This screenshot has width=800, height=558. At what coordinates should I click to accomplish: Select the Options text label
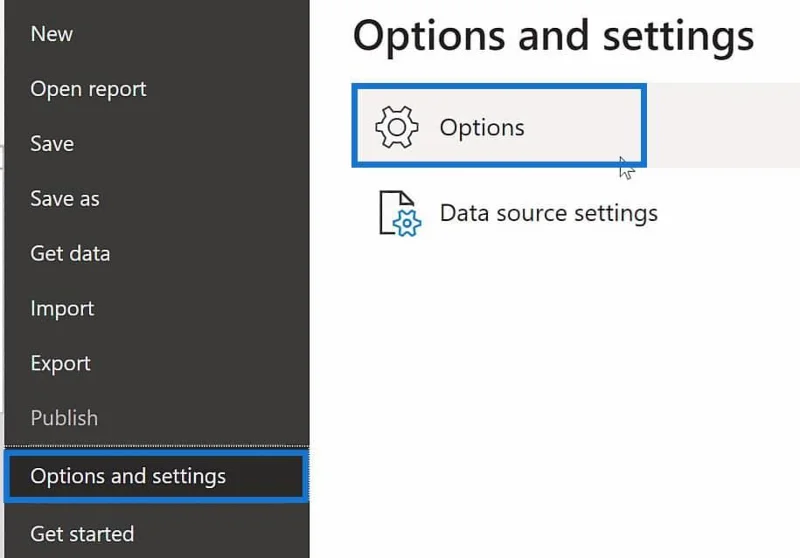tap(482, 128)
